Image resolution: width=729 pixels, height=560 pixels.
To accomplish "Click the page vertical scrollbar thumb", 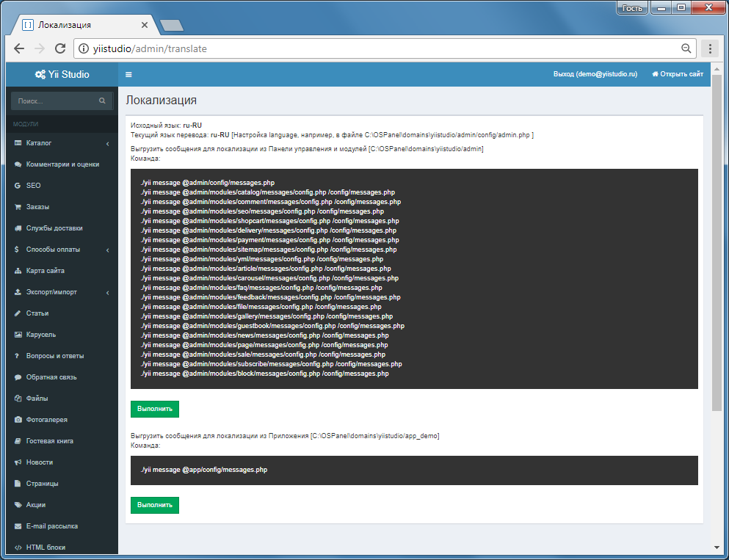I will (717, 243).
